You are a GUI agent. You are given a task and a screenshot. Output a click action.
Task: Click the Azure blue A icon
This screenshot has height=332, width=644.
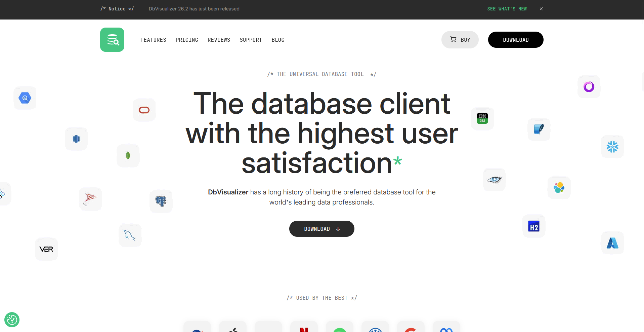(612, 243)
